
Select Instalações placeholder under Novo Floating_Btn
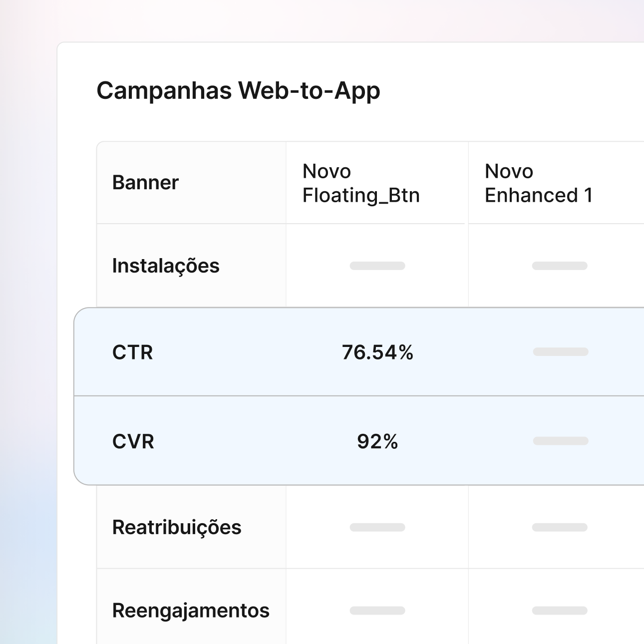tap(377, 266)
